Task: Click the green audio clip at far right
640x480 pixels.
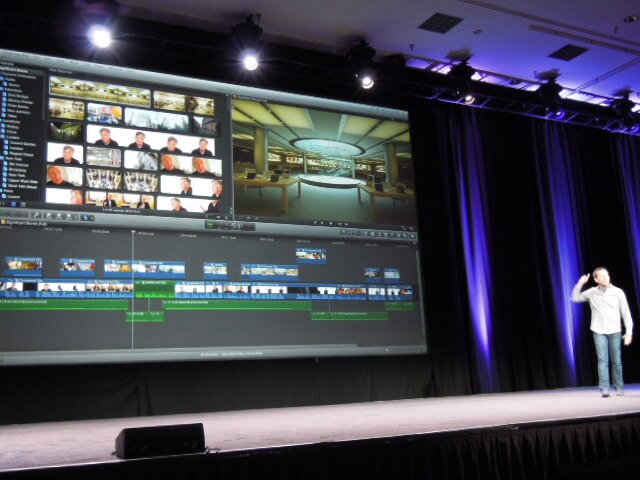Action: [350, 314]
